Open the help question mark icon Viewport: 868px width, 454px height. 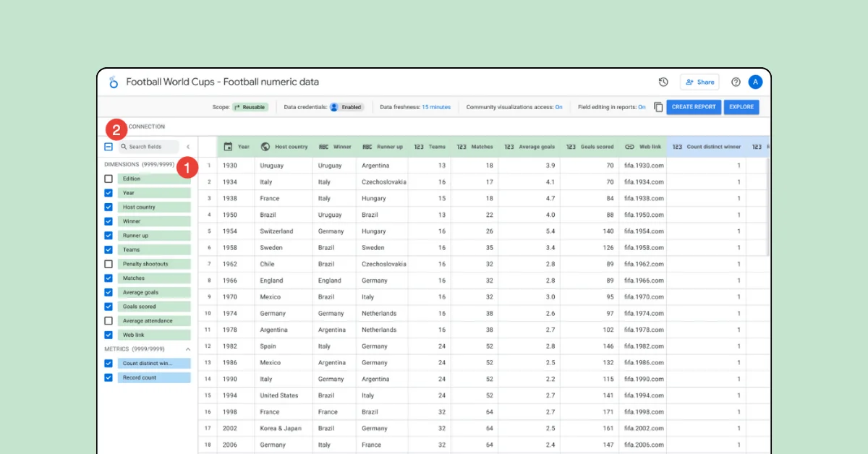click(x=736, y=82)
